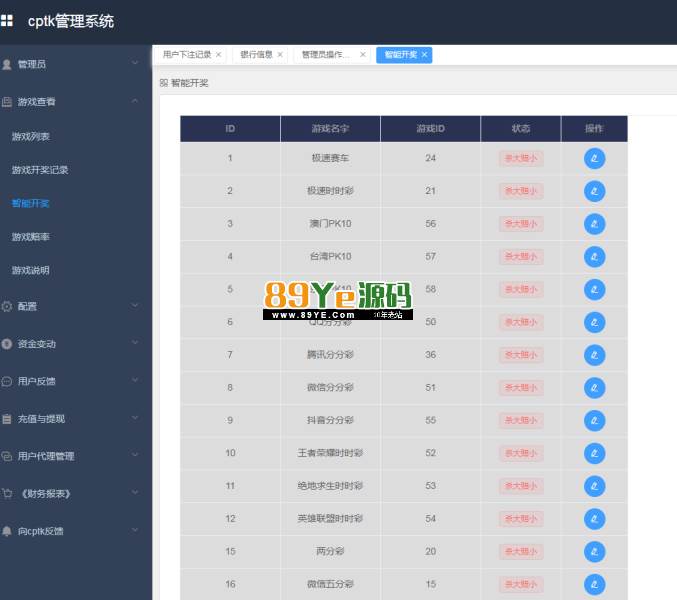This screenshot has height=600, width=677.
Task: Click the cptk管理系统 title
Action: click(x=71, y=21)
